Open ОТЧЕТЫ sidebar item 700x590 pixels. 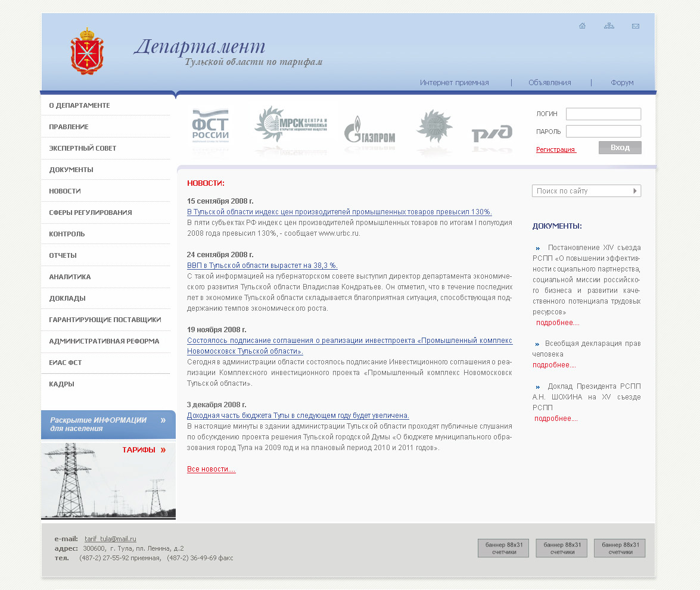coord(63,255)
